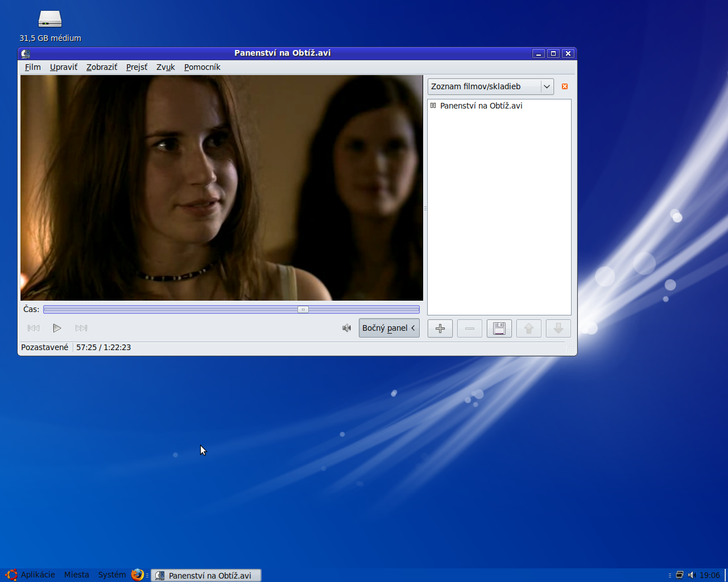Save the playlist using floppy disk icon
This screenshot has height=582, width=728.
(x=499, y=329)
